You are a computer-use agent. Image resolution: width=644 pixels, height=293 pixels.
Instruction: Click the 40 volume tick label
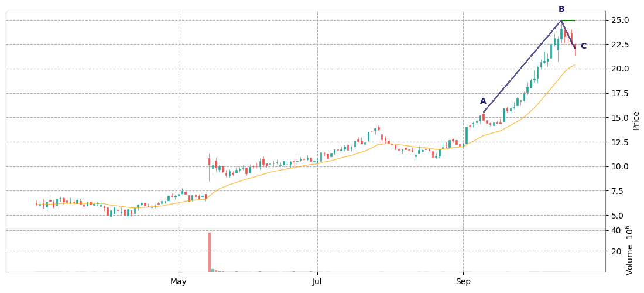pos(615,230)
